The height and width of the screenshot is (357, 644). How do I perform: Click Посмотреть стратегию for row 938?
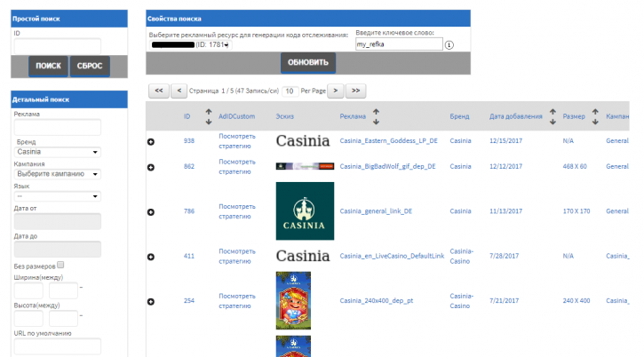(237, 141)
